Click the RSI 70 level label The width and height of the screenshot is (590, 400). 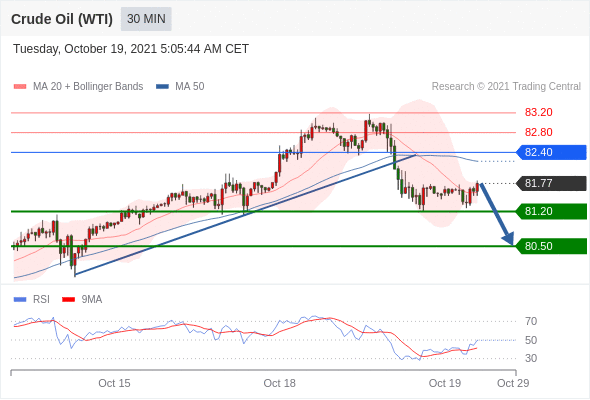531,321
